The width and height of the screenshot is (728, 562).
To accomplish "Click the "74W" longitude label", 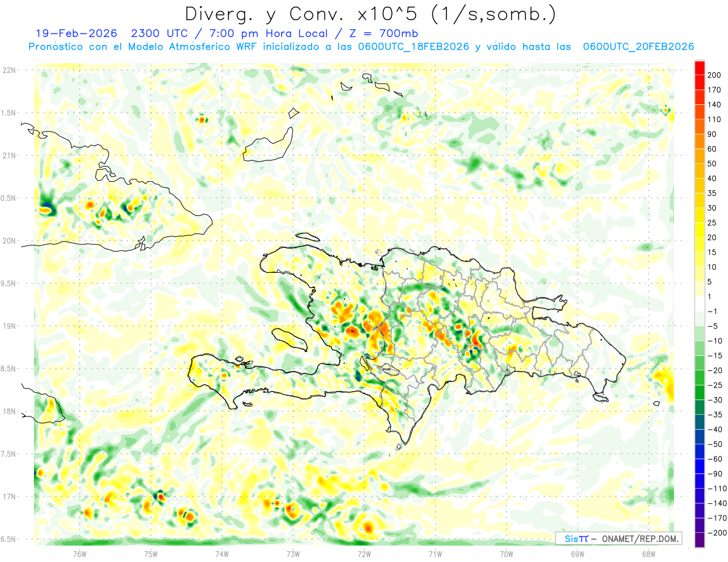I will 222,554.
